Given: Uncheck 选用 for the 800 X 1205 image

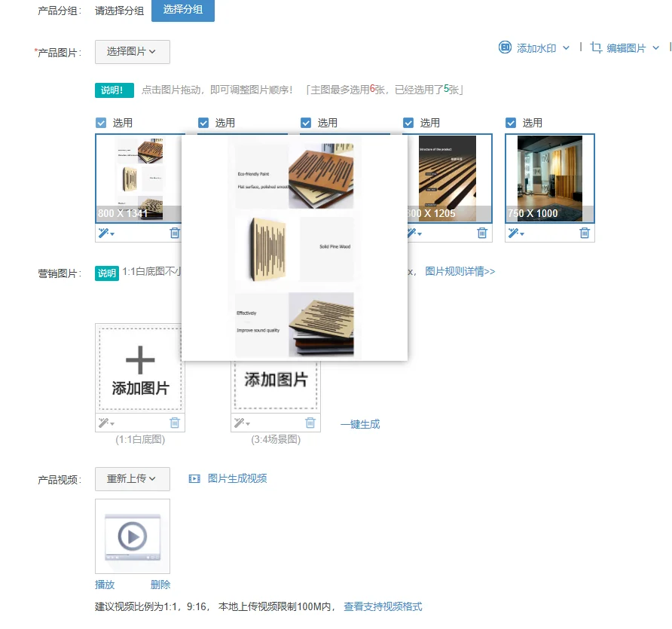Looking at the screenshot, I should [408, 123].
